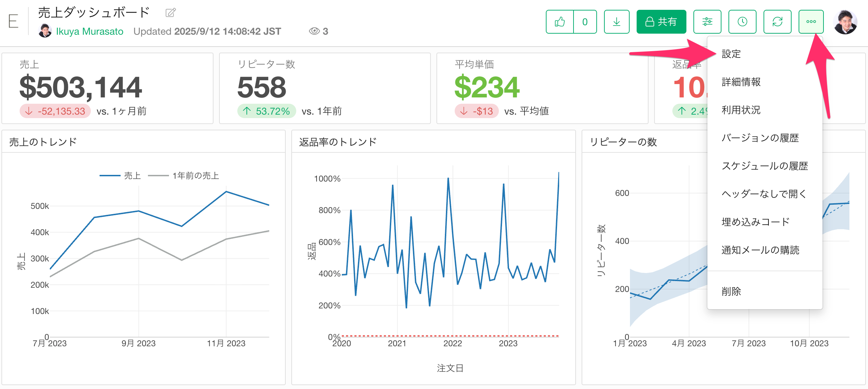Open Ikuya Murasato profile link

[89, 32]
